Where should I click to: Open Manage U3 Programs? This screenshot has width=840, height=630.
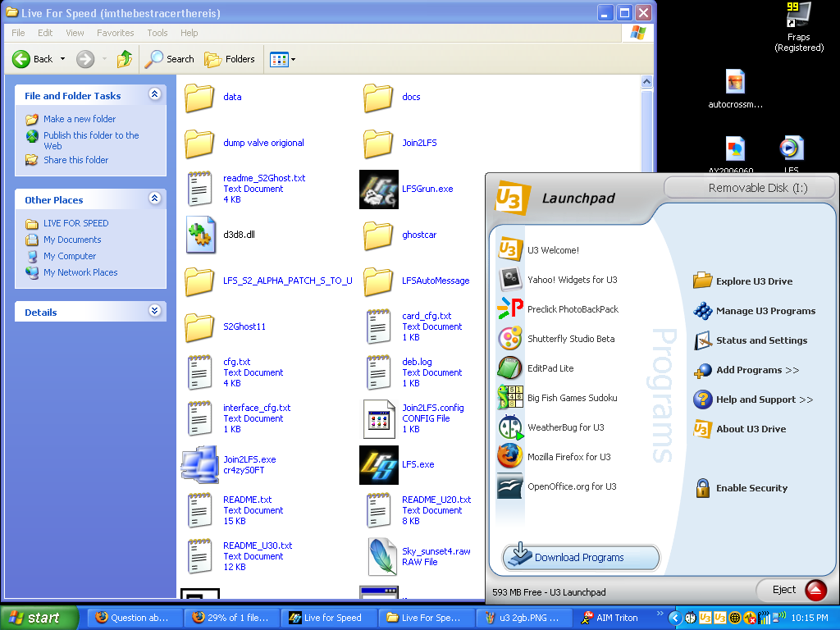755,311
